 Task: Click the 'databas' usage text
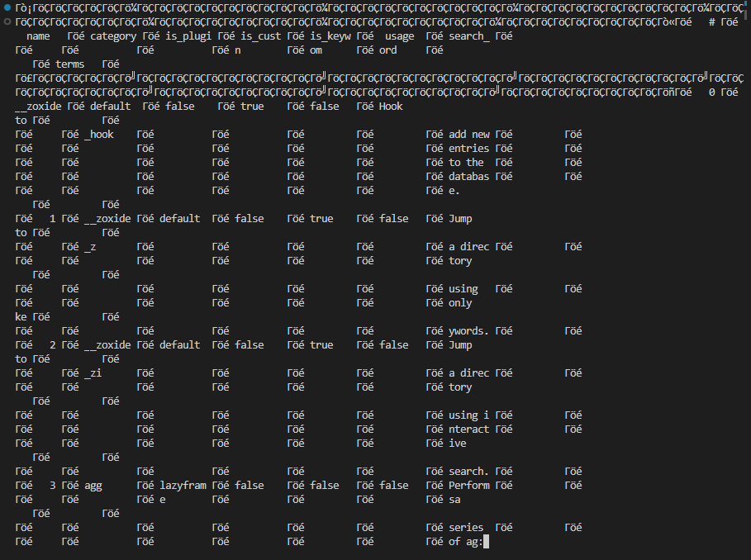coord(469,177)
